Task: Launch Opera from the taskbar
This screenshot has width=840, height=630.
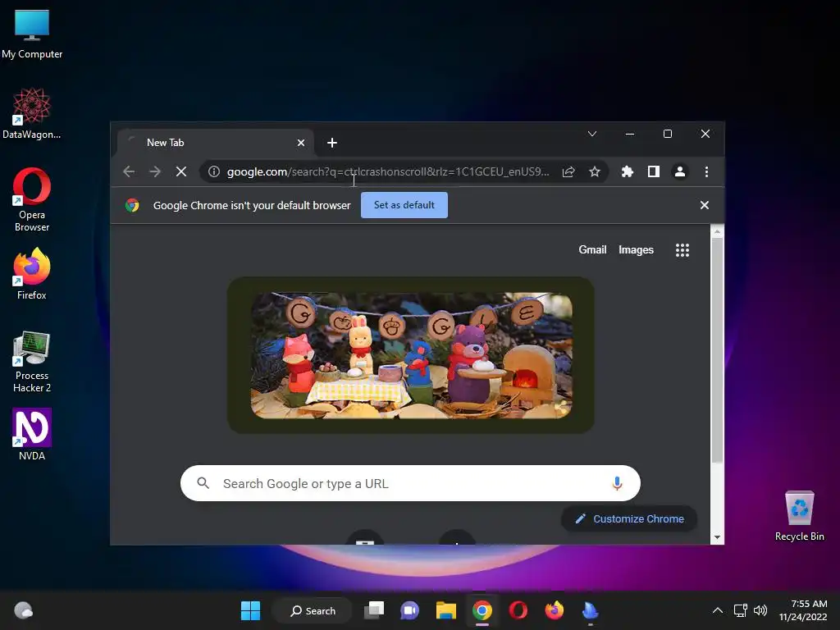Action: 518,610
